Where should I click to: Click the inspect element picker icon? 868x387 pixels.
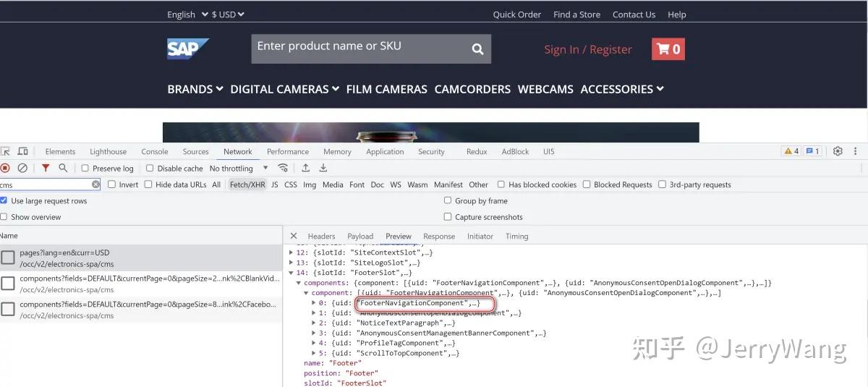(x=5, y=151)
